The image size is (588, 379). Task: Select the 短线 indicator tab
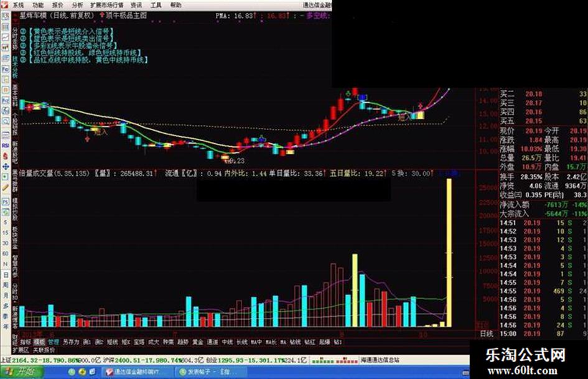coord(113,342)
